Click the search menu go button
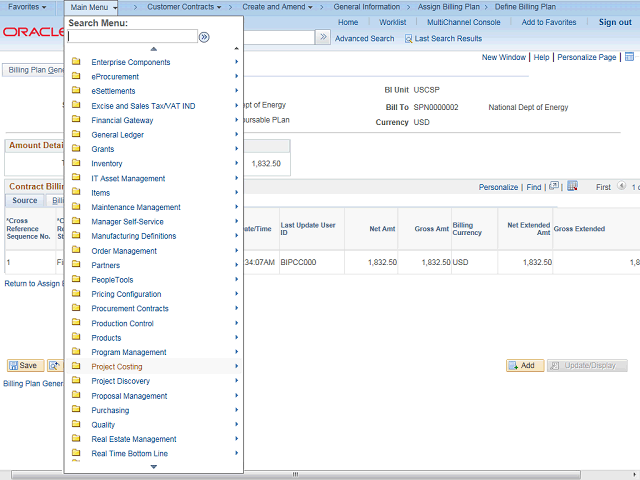The width and height of the screenshot is (640, 480). click(x=204, y=37)
